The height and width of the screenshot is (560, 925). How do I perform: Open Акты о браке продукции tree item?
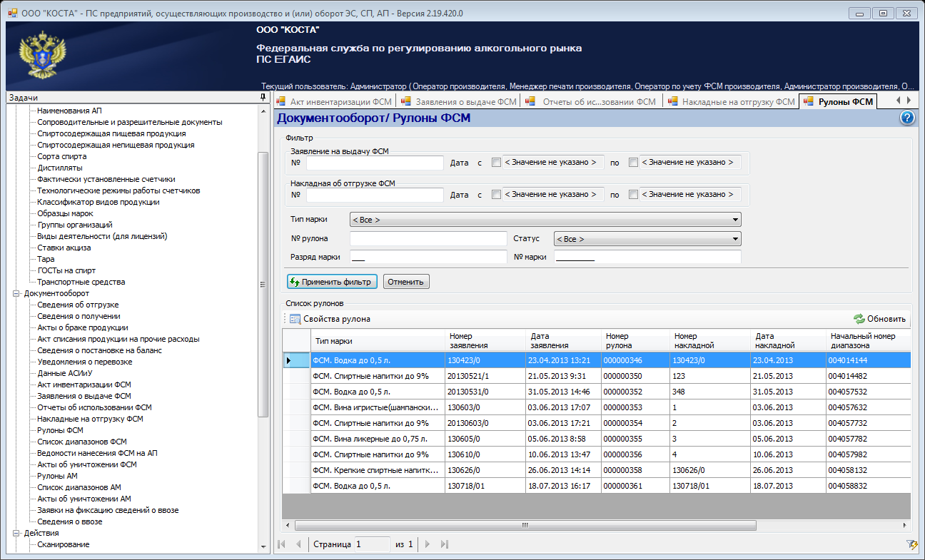[83, 327]
